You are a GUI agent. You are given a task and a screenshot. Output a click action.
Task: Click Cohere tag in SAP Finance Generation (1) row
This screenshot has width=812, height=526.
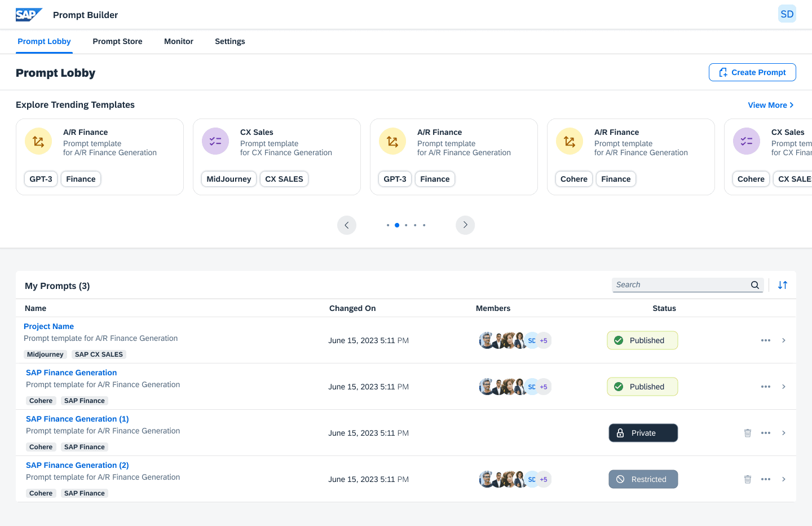[x=41, y=447]
